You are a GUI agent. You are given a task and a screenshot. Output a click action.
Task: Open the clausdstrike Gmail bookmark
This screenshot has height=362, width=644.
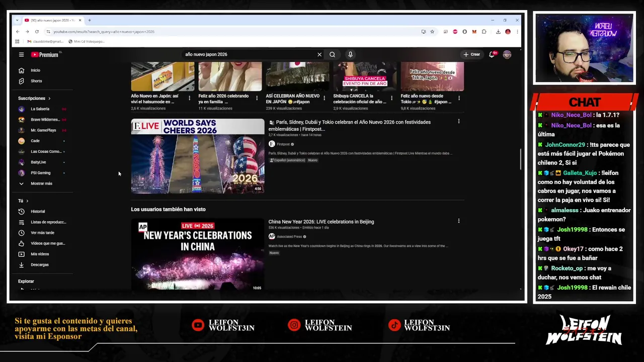[x=45, y=41]
